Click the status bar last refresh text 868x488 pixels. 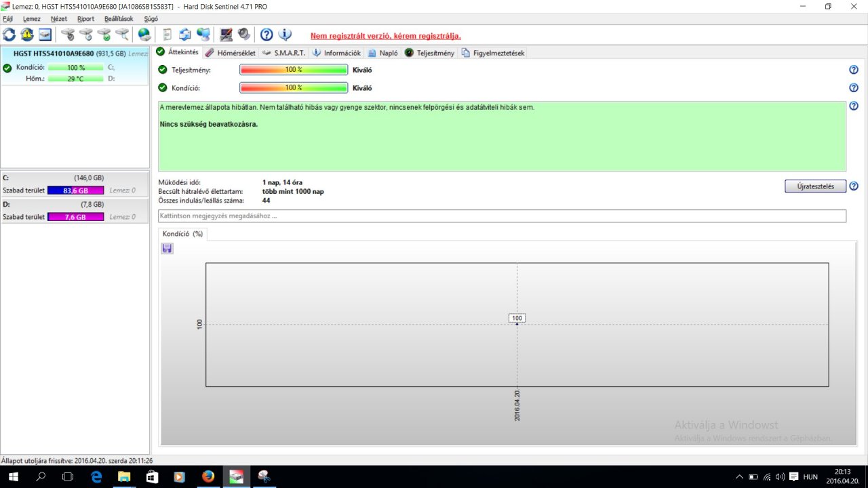(77, 460)
